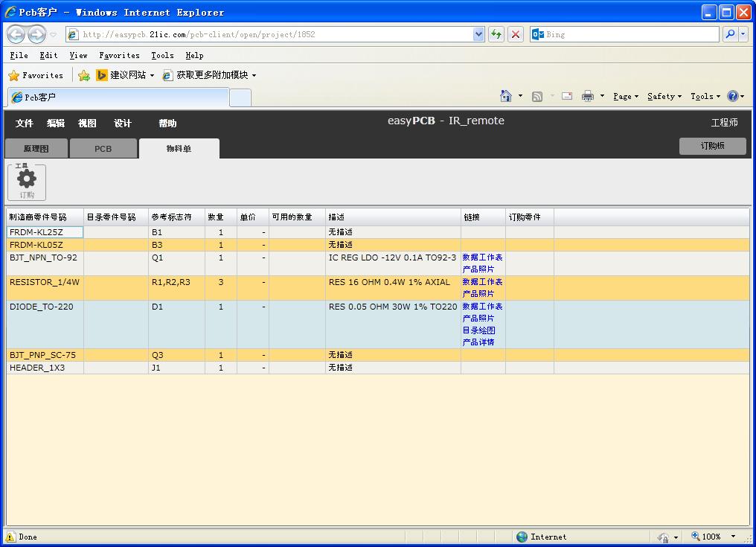756x547 pixels.
Task: Click the Favorites star icon
Action: tap(14, 75)
